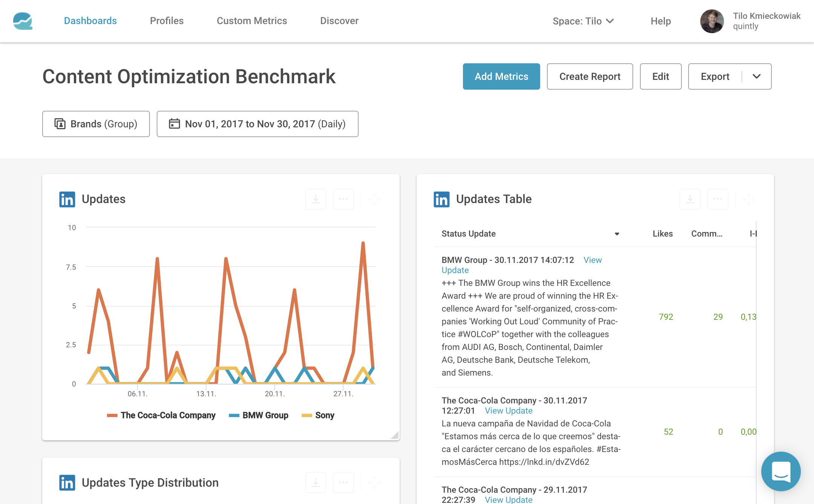Open the Discover menu item

(339, 21)
